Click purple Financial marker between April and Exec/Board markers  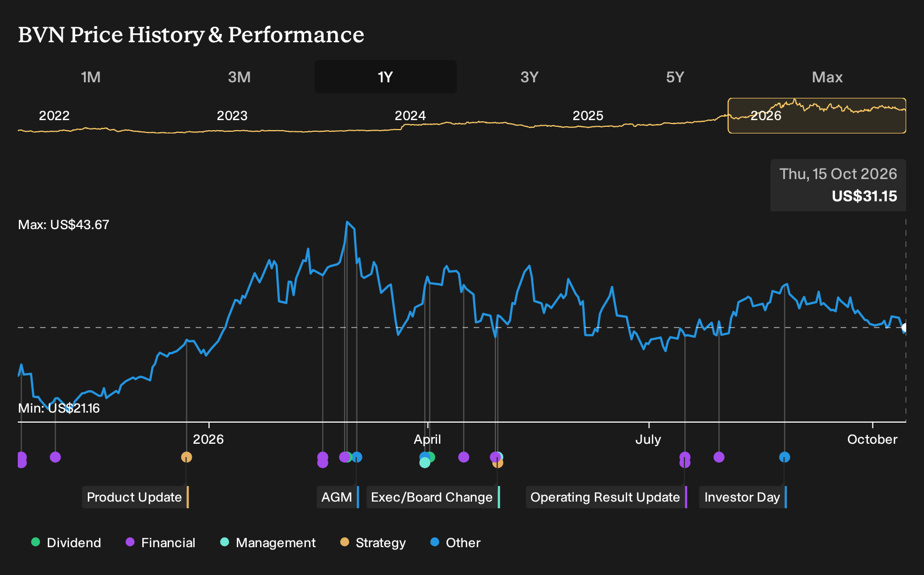[464, 457]
